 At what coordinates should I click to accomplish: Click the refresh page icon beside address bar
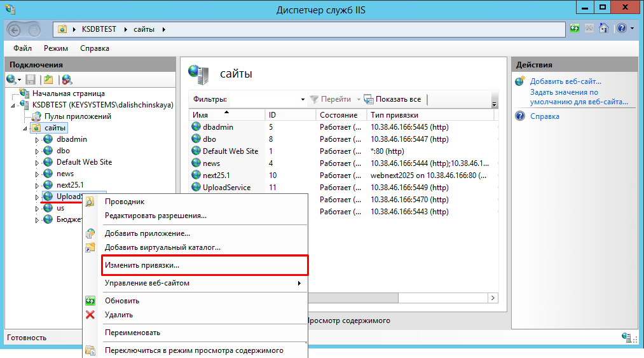coord(575,29)
